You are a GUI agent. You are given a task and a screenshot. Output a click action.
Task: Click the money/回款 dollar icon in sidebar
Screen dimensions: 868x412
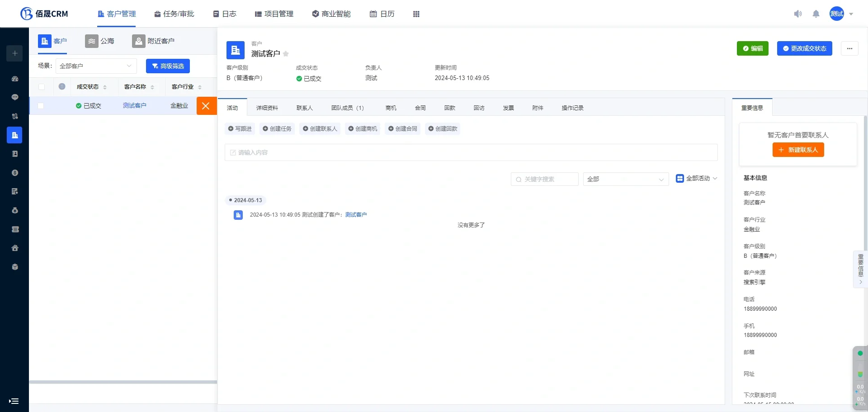[14, 172]
